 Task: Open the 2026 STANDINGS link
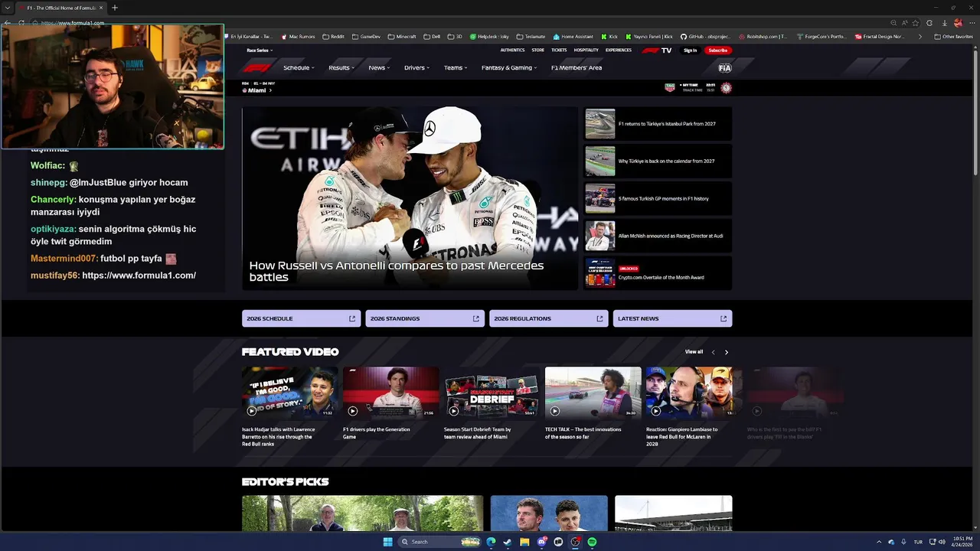425,318
